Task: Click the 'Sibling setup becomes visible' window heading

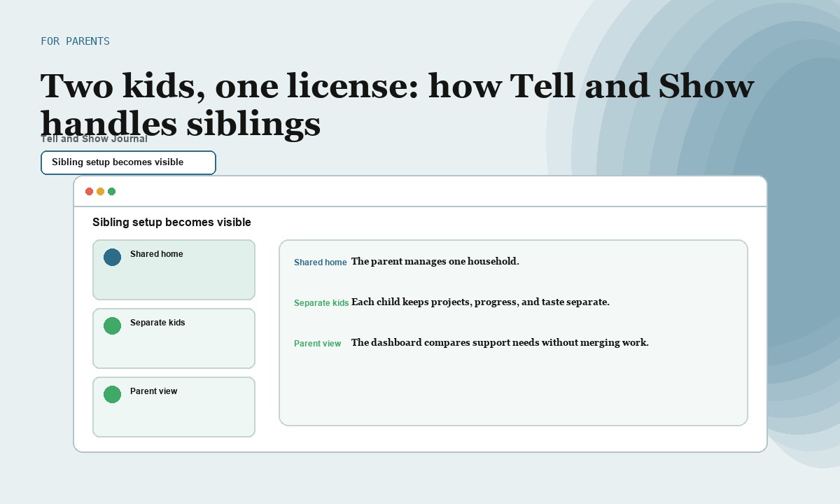Action: (x=171, y=223)
